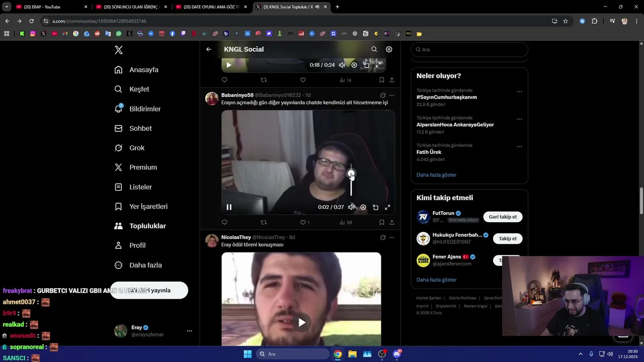Enter fullscreen on Babaninyo58 video

tap(387, 207)
